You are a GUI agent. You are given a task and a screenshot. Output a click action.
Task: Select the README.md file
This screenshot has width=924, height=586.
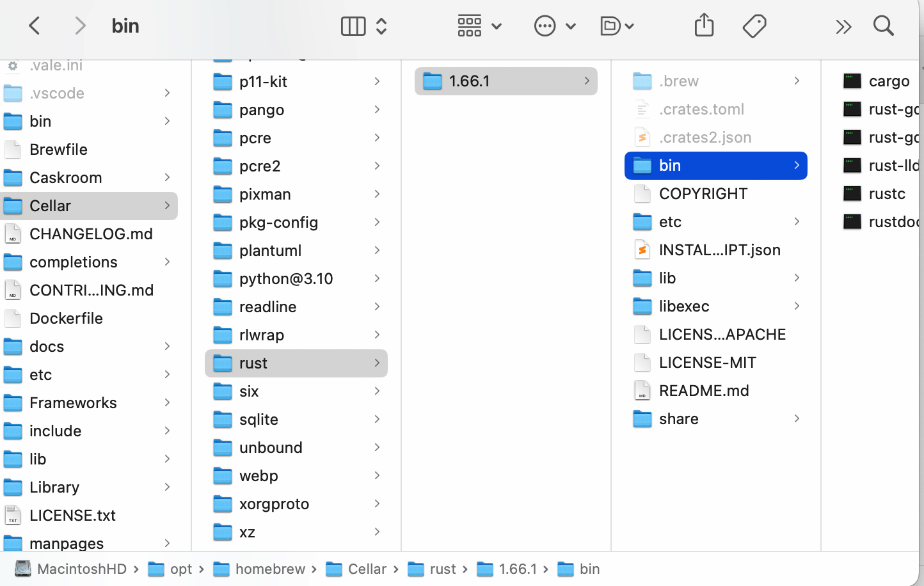pyautogui.click(x=704, y=390)
